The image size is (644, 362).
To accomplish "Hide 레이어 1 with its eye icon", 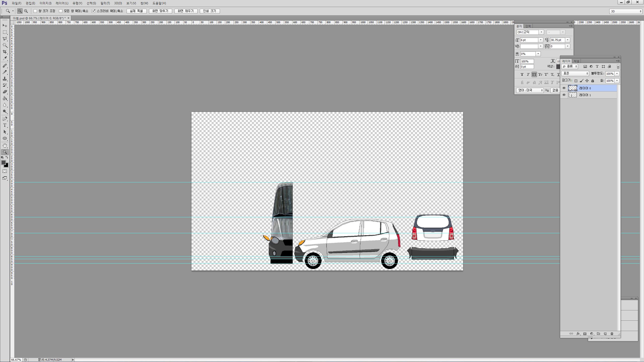I will tap(564, 95).
